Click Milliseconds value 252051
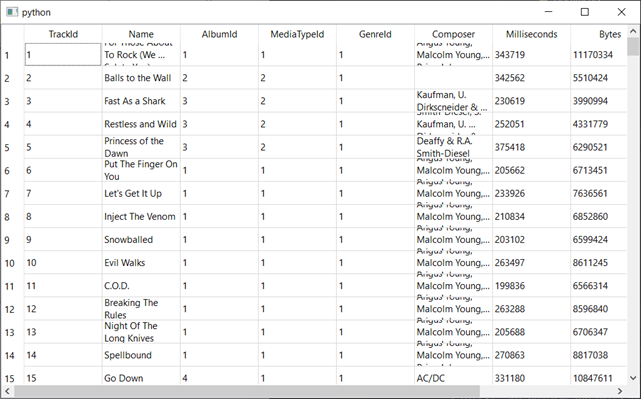This screenshot has width=641, height=399. point(531,124)
